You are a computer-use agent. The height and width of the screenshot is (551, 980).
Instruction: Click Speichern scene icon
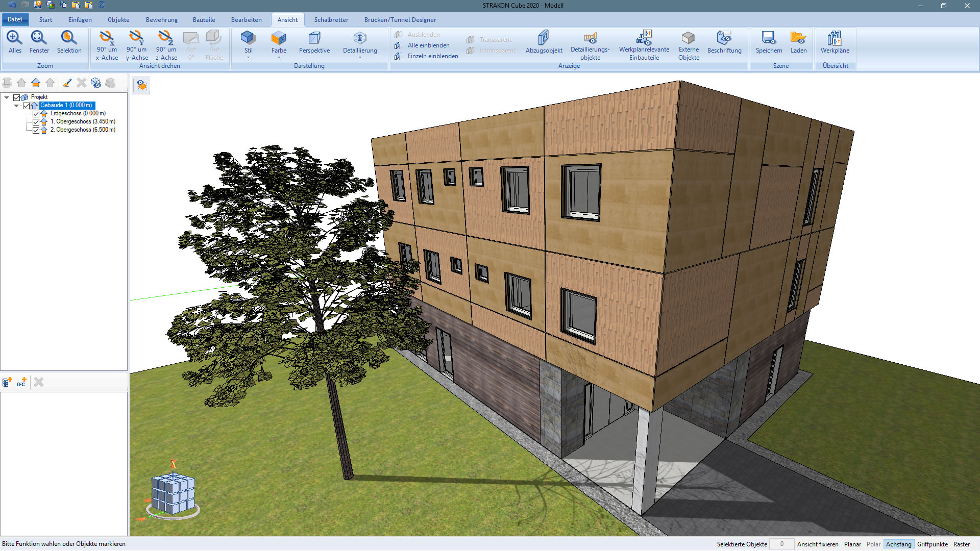769,38
